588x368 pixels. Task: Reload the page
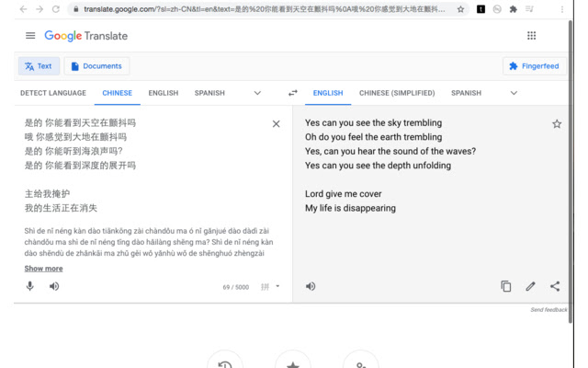coord(56,9)
